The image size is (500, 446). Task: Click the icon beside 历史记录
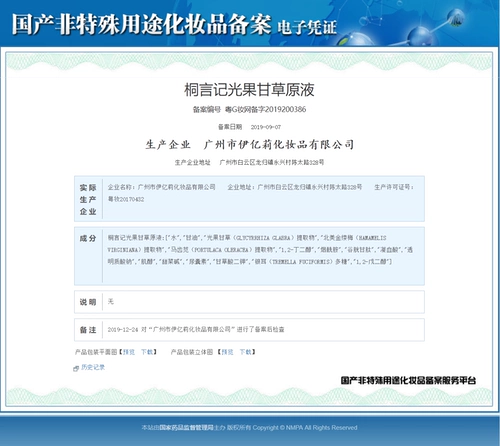pyautogui.click(x=76, y=368)
